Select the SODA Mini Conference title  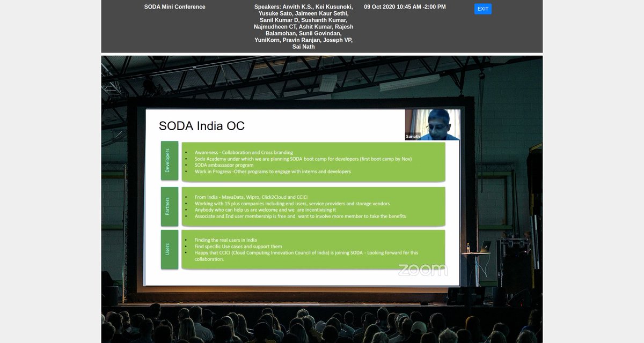pos(175,7)
